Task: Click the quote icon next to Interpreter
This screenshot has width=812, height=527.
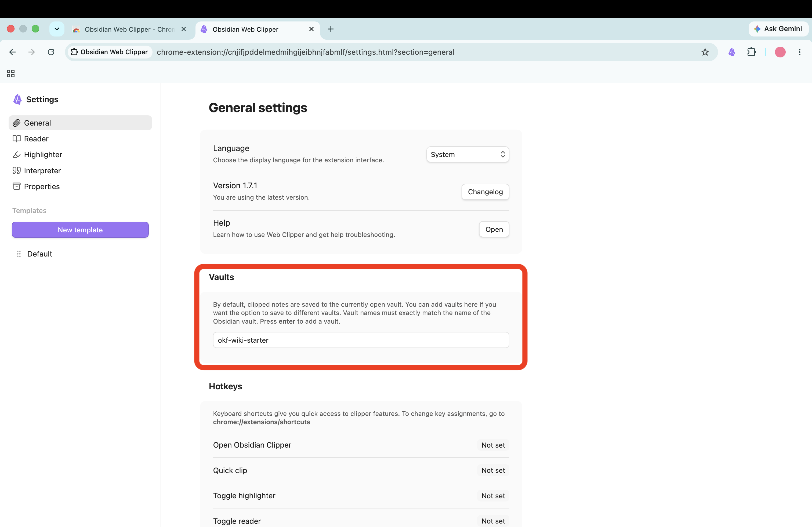Action: pyautogui.click(x=16, y=170)
